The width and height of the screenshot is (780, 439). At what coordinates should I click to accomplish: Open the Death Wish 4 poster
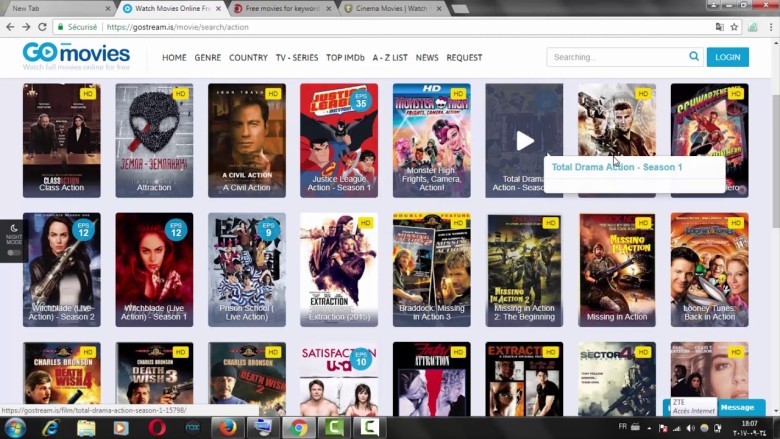(62, 379)
